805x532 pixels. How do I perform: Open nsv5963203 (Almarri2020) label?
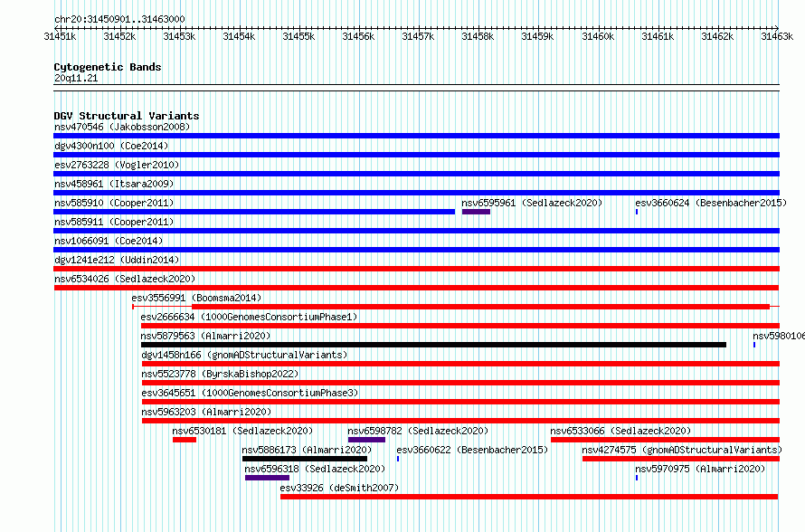(207, 412)
